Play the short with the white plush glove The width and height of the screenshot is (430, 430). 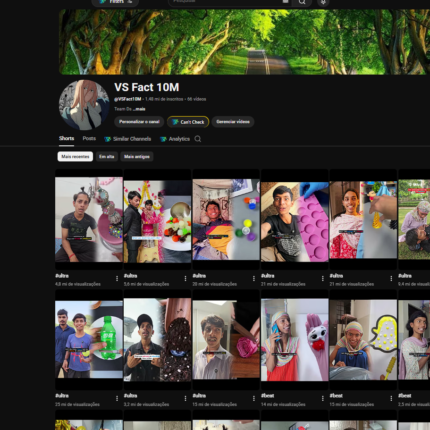(x=295, y=340)
